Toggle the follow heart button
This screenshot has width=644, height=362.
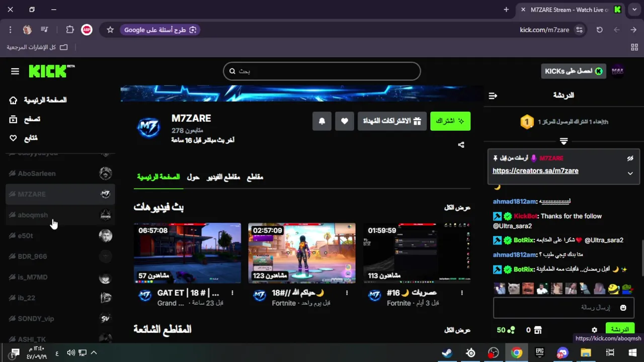(345, 121)
